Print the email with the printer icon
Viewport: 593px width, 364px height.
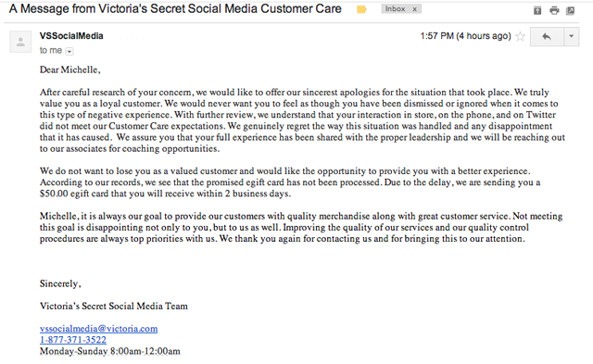(554, 10)
